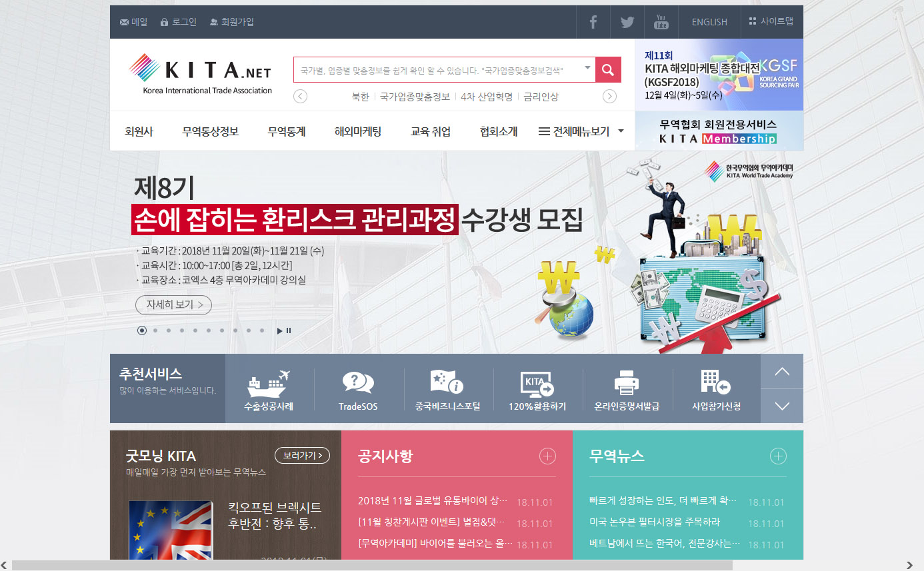The height and width of the screenshot is (571, 924).
Task: Select the 4차 산업혁명 keyword
Action: (x=487, y=97)
